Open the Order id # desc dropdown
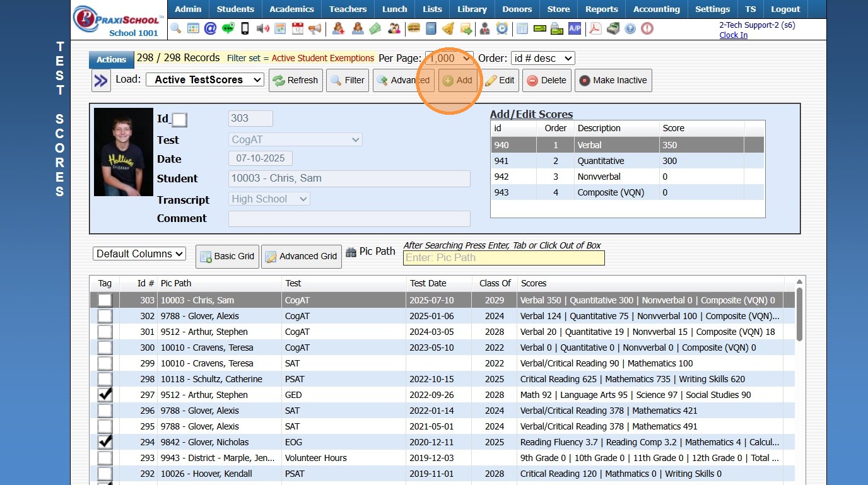Image resolution: width=868 pixels, height=485 pixels. (542, 58)
